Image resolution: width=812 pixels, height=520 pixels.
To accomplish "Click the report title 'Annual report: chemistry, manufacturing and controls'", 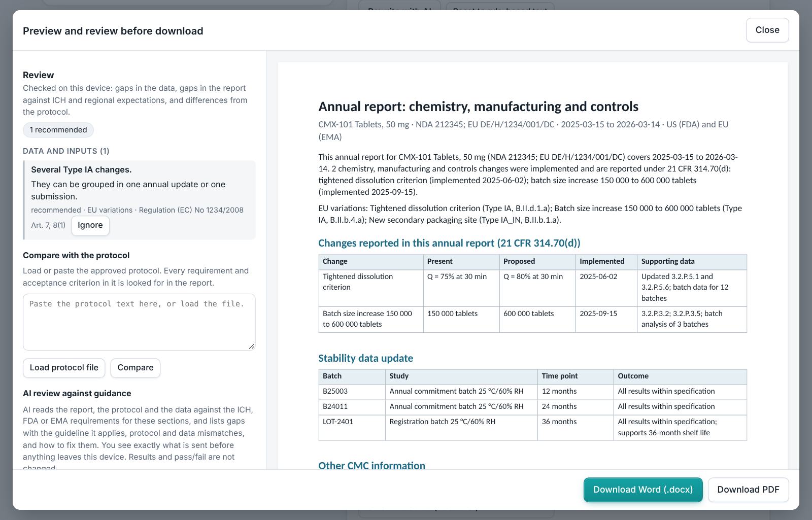I will pos(478,107).
